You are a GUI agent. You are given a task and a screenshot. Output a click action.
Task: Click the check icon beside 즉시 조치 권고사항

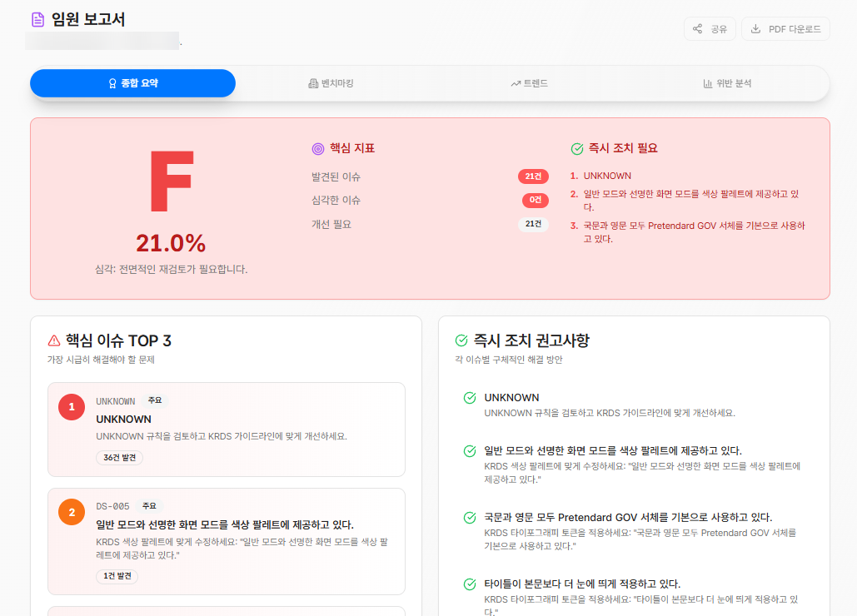tap(461, 340)
